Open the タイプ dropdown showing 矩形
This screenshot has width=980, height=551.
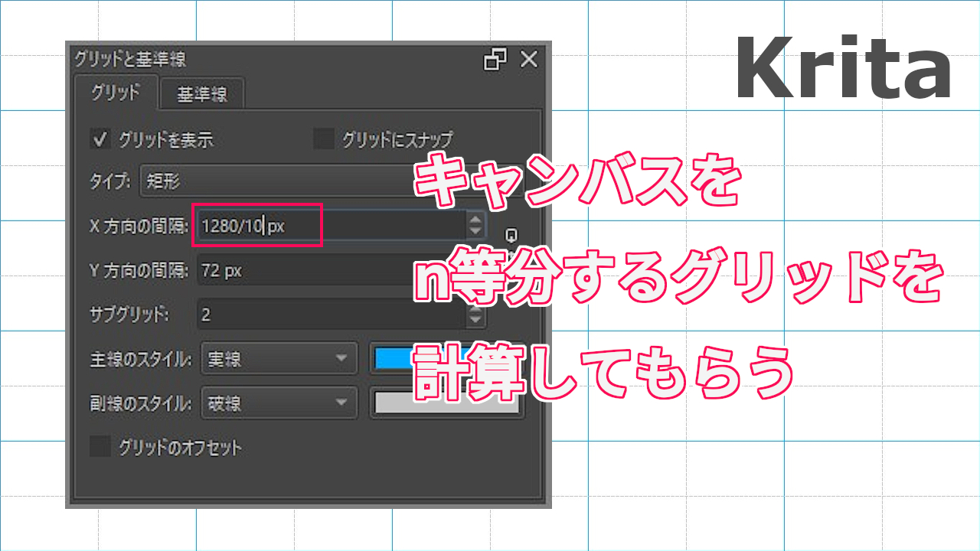(x=332, y=181)
